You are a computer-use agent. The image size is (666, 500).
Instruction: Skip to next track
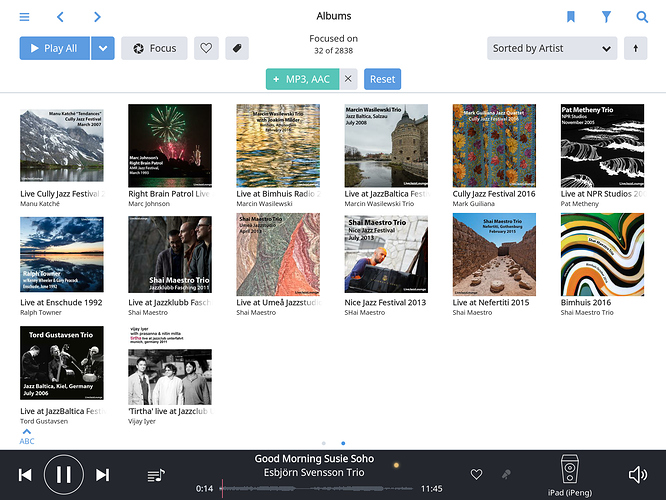[x=102, y=475]
